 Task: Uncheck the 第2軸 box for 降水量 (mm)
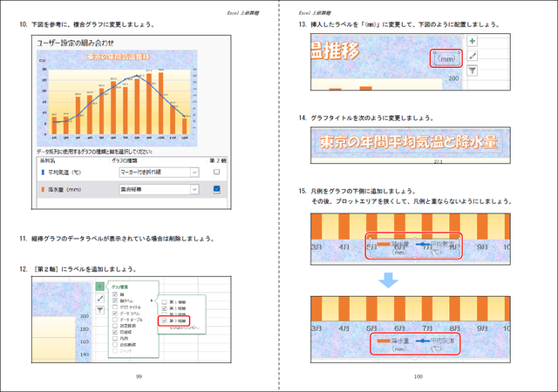pyautogui.click(x=216, y=189)
